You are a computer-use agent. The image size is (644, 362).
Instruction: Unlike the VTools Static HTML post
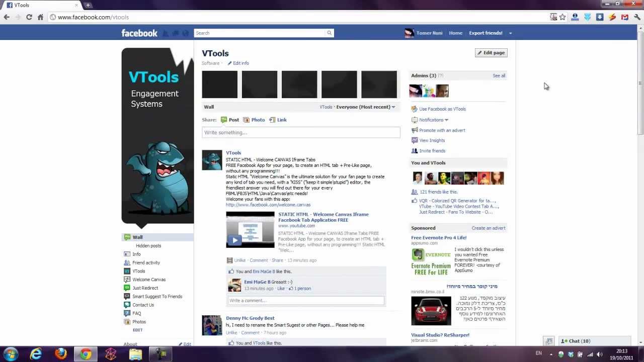point(239,260)
